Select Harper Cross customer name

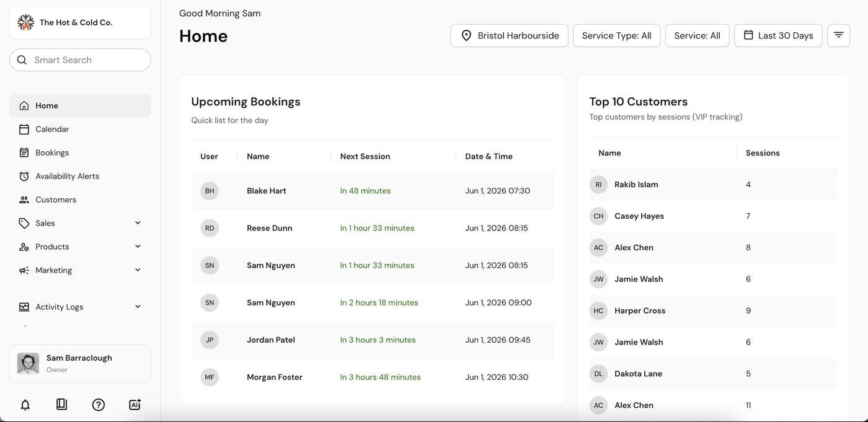[x=640, y=311]
